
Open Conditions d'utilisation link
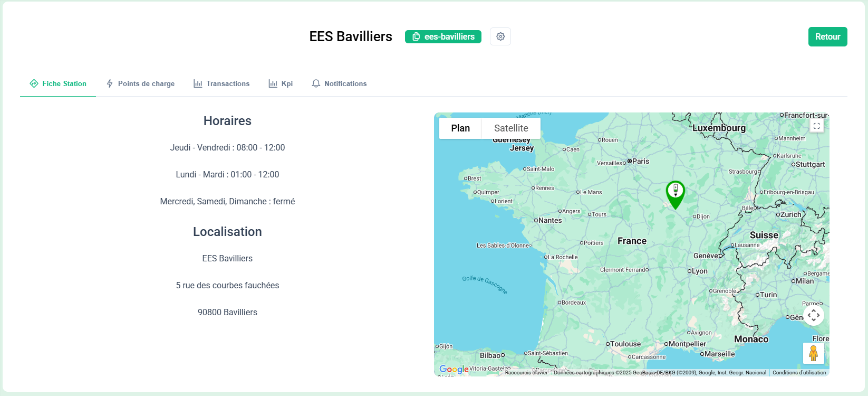pyautogui.click(x=799, y=373)
